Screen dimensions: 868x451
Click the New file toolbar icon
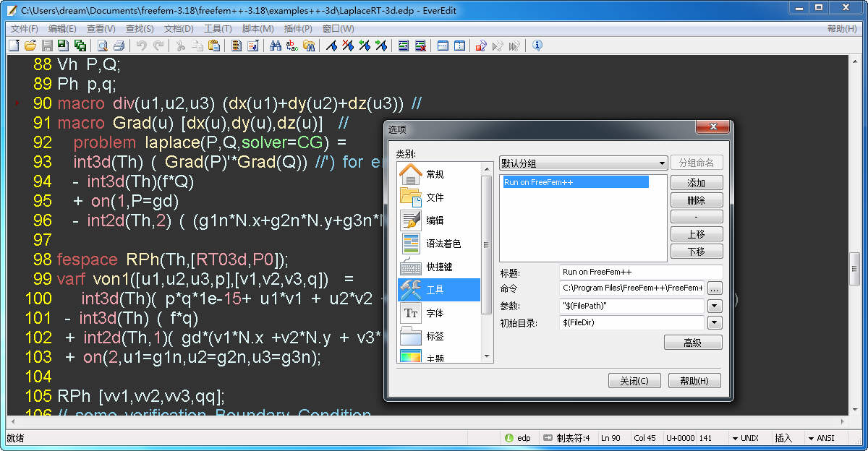click(x=14, y=46)
